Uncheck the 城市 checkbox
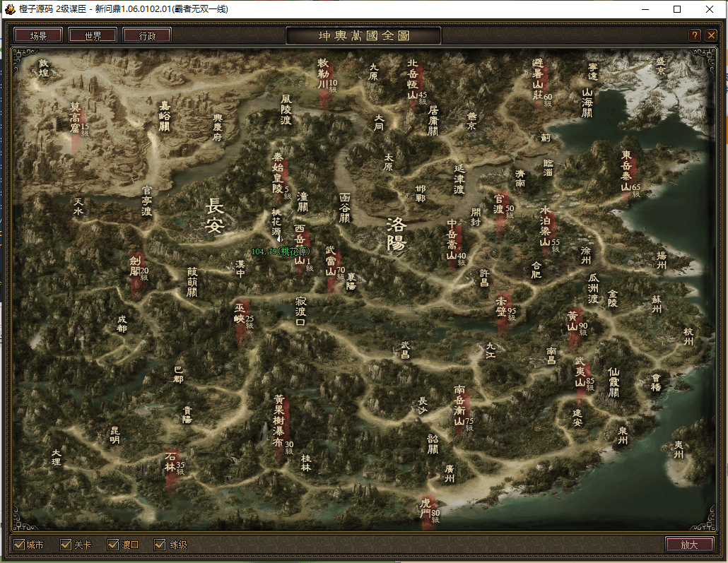The width and height of the screenshot is (728, 563). click(19, 545)
